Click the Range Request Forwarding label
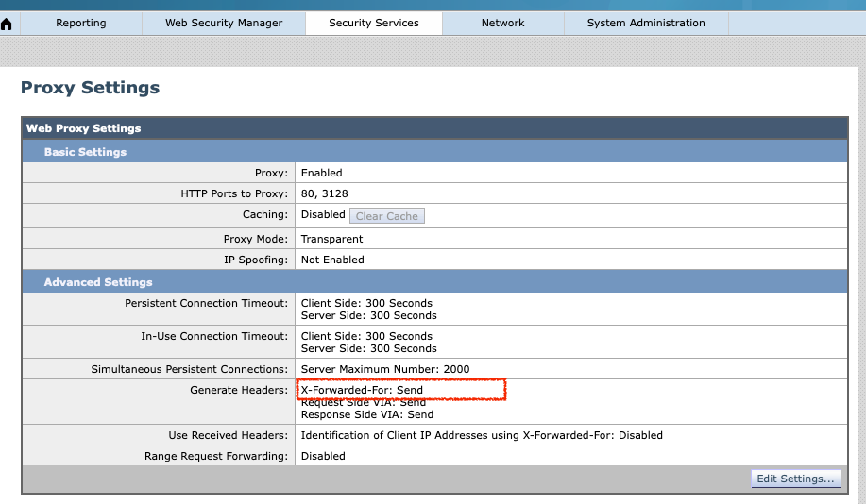The height and width of the screenshot is (504, 866). [x=216, y=456]
